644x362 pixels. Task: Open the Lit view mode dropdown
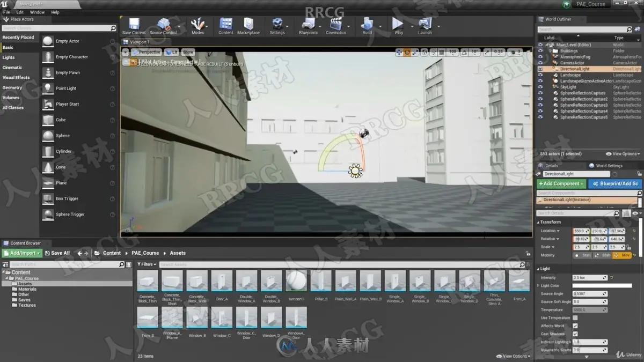[x=172, y=52]
